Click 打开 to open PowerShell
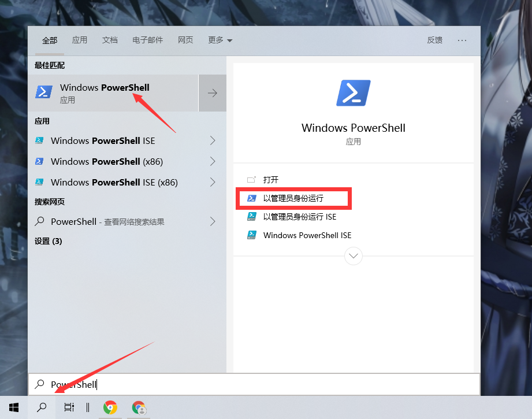The image size is (532, 419). [x=268, y=180]
